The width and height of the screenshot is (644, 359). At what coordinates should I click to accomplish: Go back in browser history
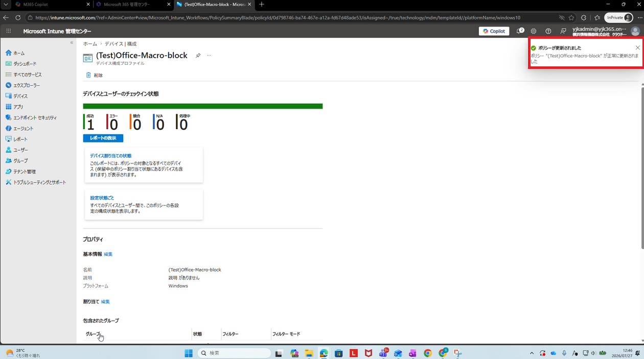pyautogui.click(x=6, y=17)
